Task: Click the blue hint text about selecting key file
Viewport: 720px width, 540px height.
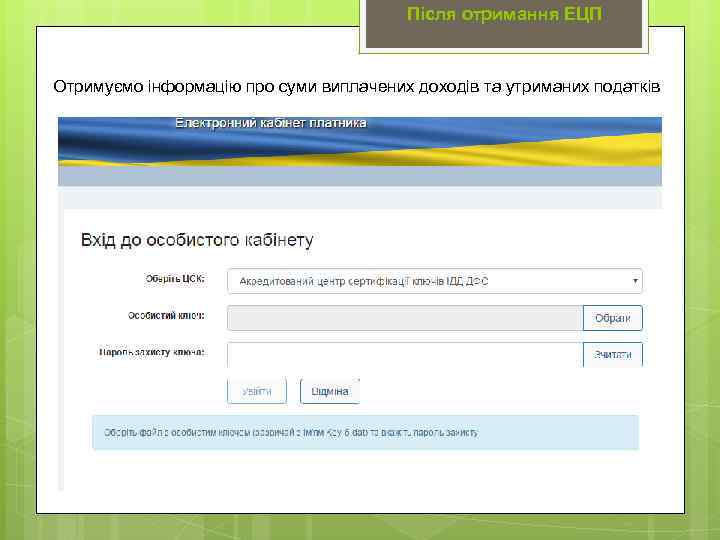Action: [291, 433]
